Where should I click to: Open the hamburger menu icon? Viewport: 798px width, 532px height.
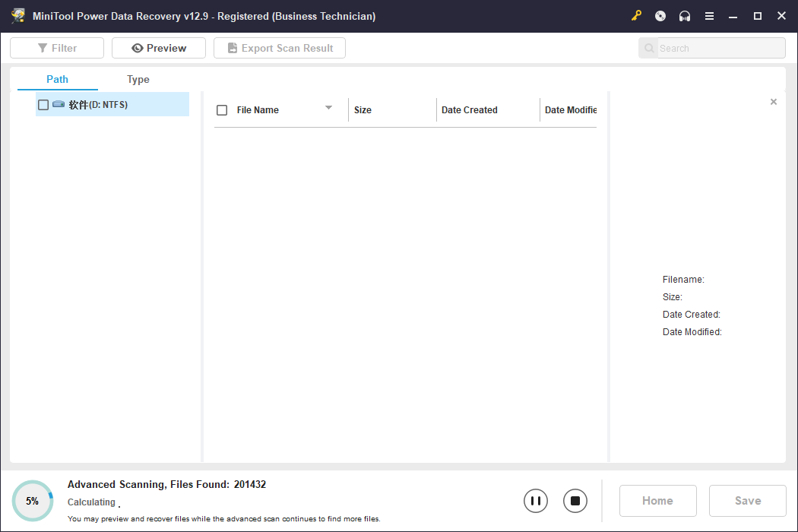point(709,16)
